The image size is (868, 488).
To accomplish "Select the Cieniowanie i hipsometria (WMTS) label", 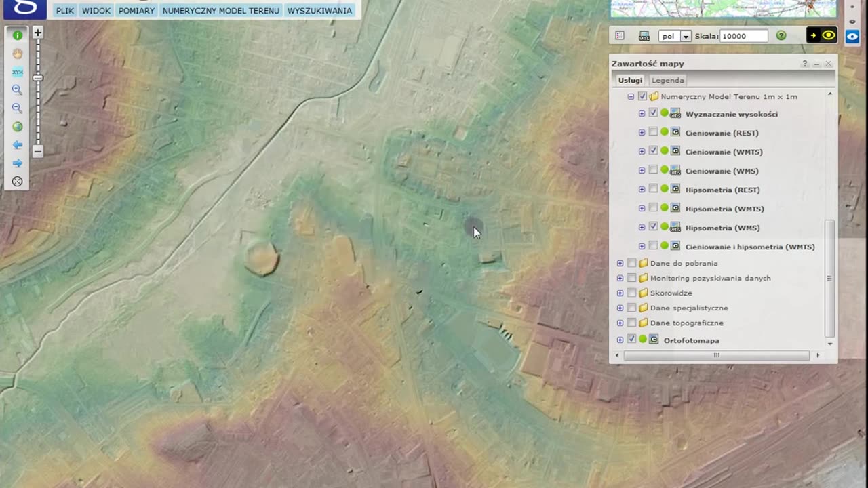I will click(750, 247).
